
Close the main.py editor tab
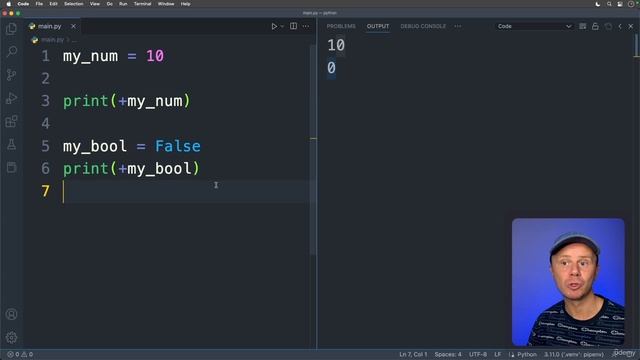[x=73, y=26]
